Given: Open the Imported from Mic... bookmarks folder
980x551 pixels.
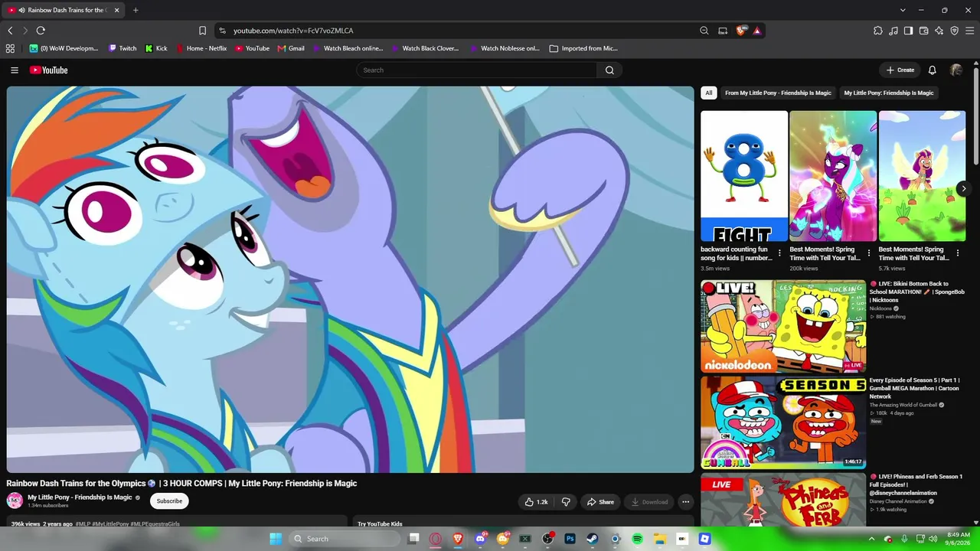Looking at the screenshot, I should coord(583,48).
